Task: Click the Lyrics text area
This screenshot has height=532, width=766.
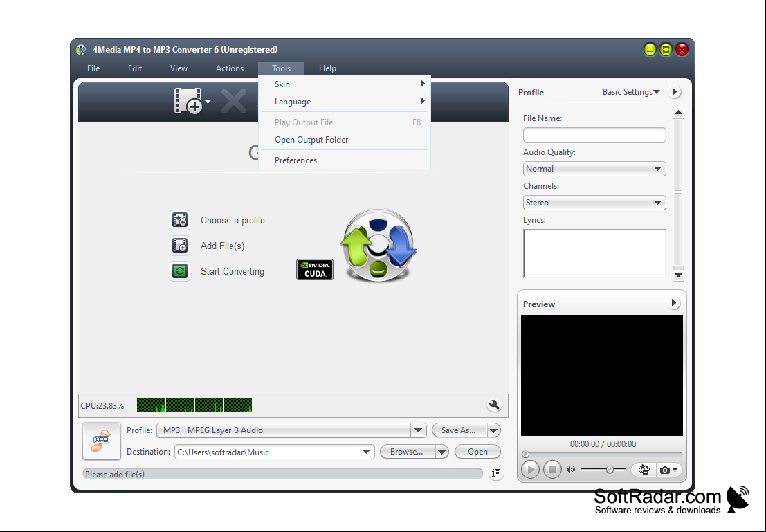Action: pyautogui.click(x=594, y=253)
